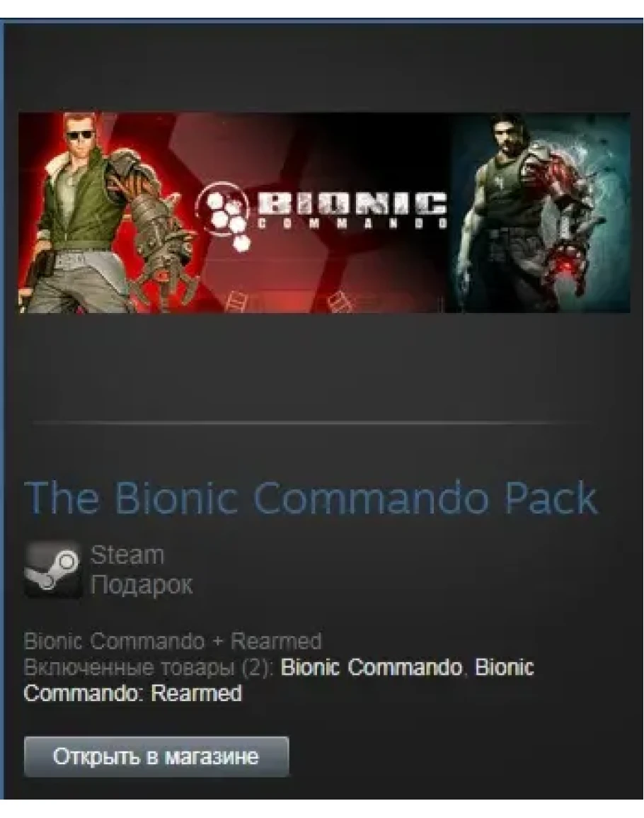Click the 'Bionic Commando + Rearmed' description text
The width and height of the screenshot is (644, 818).
(x=173, y=641)
